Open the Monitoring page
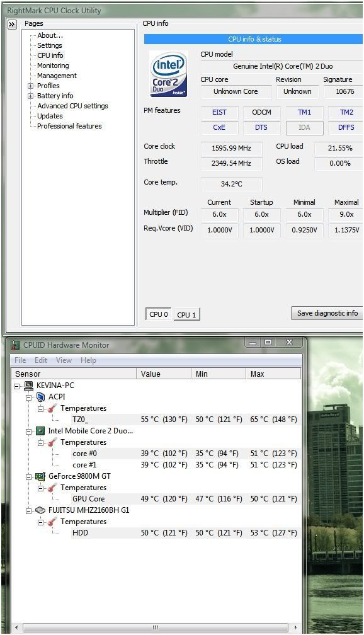This screenshot has height=635, width=364. (53, 66)
